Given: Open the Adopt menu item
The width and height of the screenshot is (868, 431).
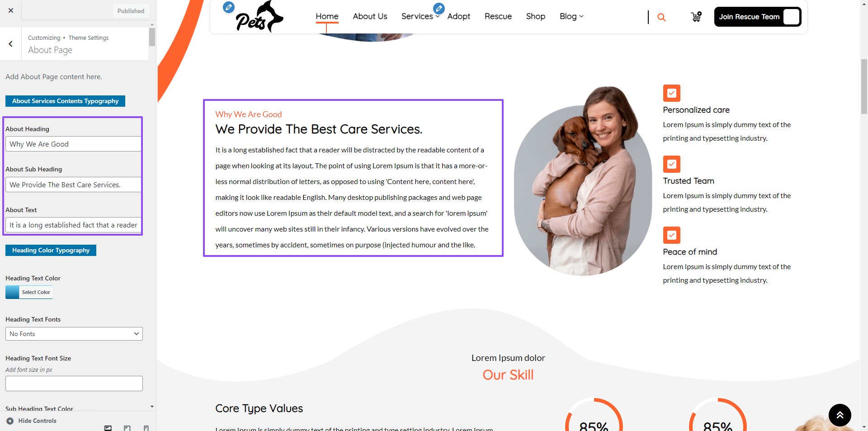Looking at the screenshot, I should (x=458, y=16).
